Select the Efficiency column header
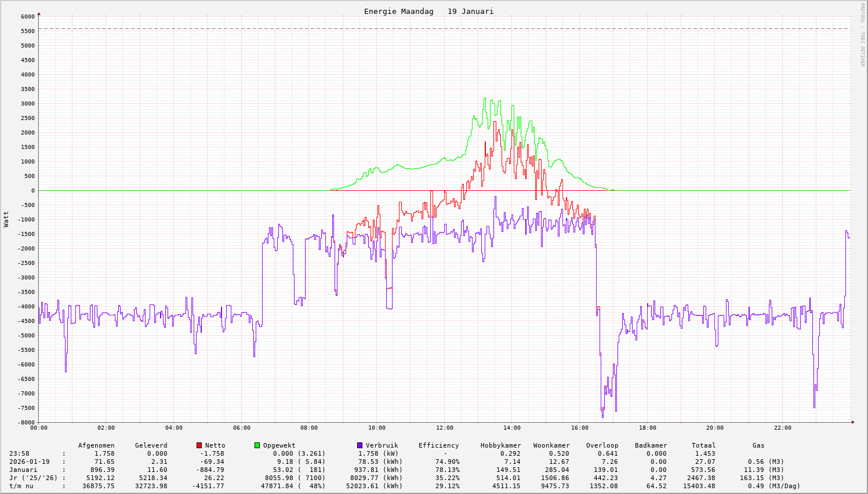This screenshot has width=868, height=494. (438, 445)
